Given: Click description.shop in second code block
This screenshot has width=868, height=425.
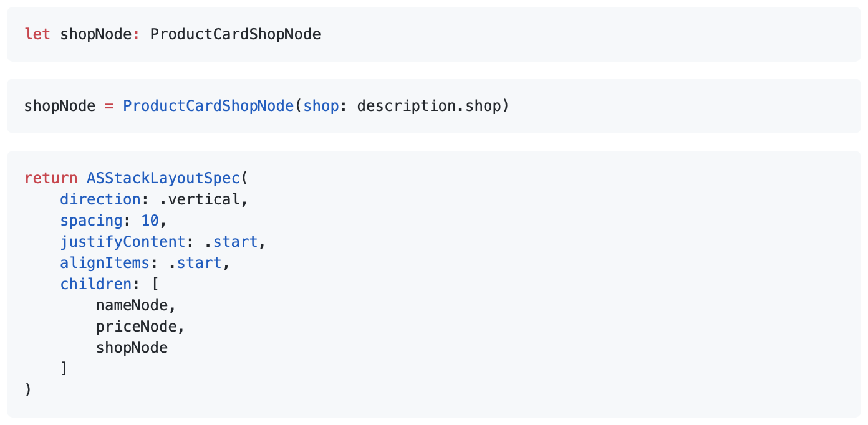Looking at the screenshot, I should coord(429,106).
